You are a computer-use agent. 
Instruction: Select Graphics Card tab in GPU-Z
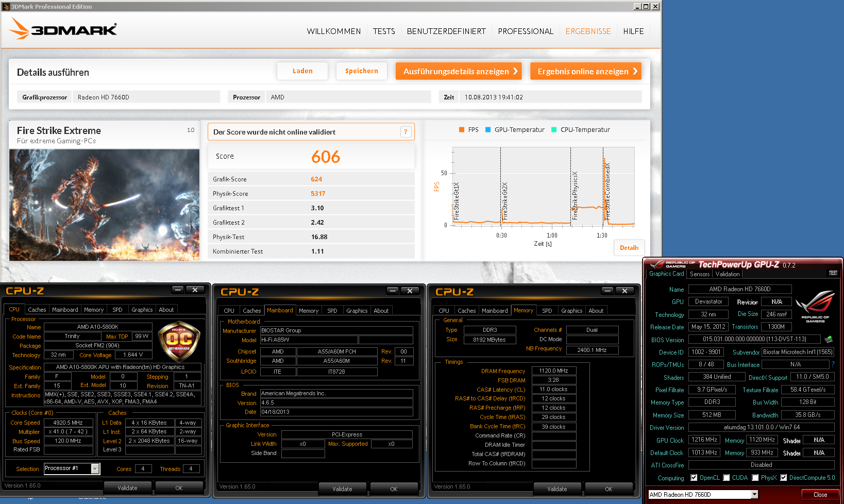point(667,274)
